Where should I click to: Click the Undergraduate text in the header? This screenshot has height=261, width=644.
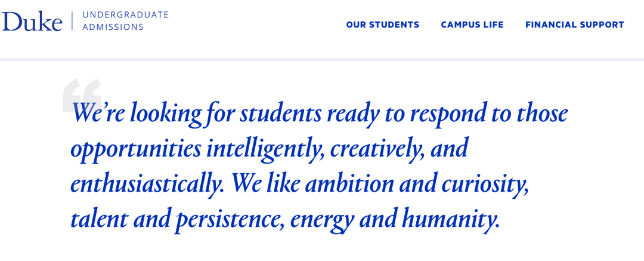pos(125,16)
